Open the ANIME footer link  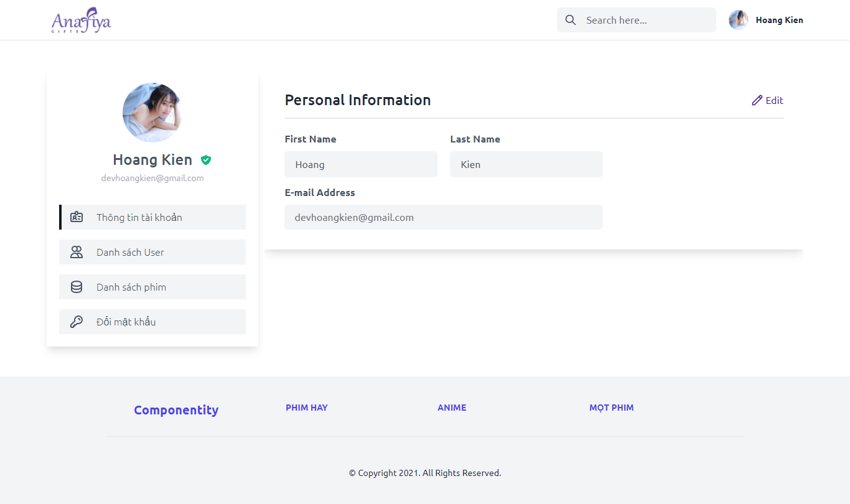[452, 408]
